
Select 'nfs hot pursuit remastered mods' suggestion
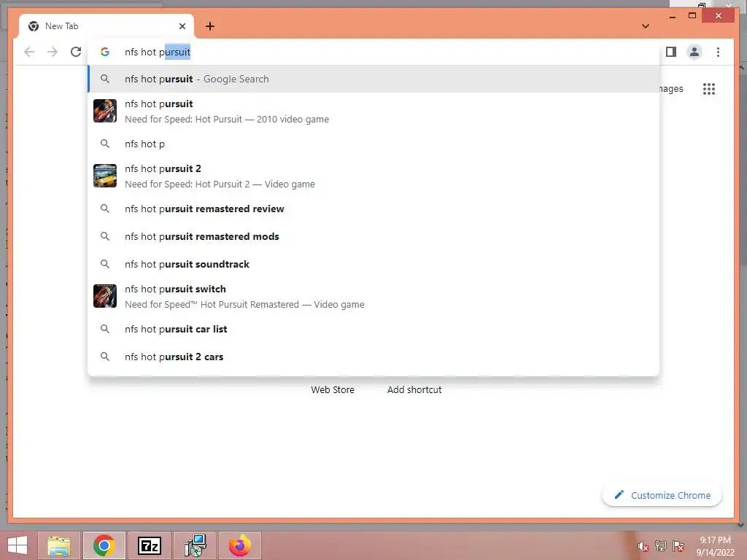coord(373,236)
